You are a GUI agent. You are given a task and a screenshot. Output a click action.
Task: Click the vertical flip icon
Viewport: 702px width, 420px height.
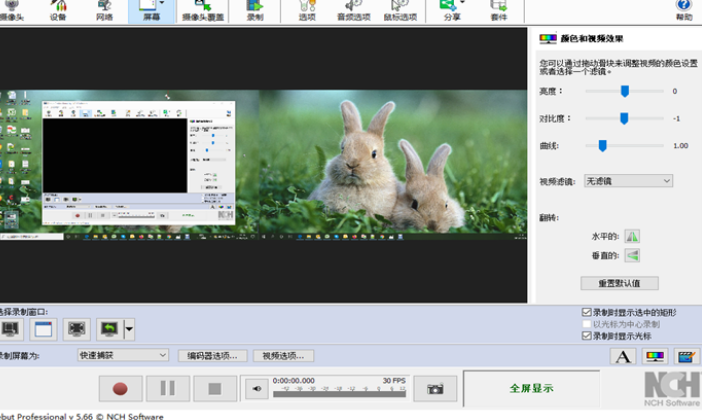coord(632,256)
